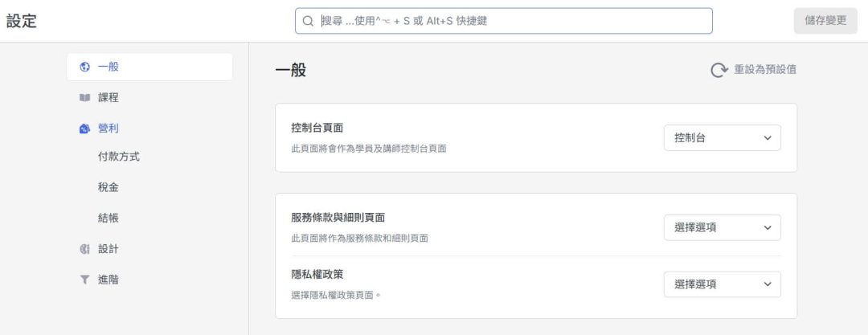
Task: Click the 重設為預設值 link
Action: click(x=764, y=70)
